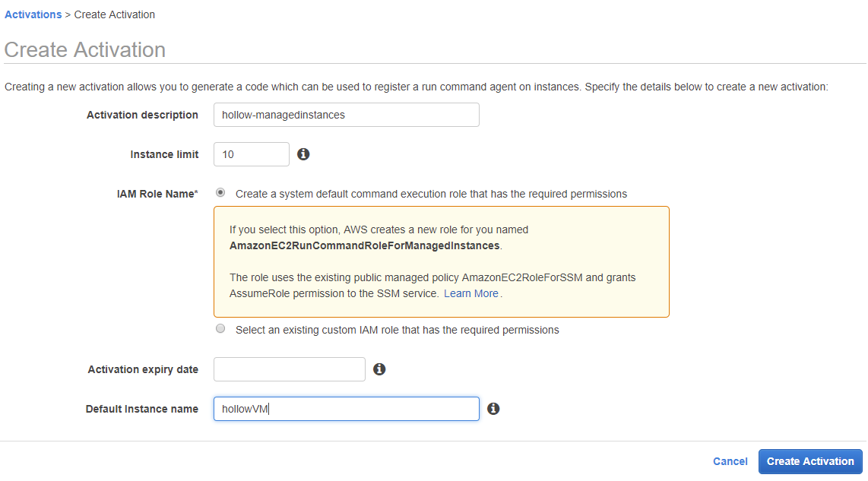Choose the existing custom IAM role radio button
The height and width of the screenshot is (481, 868).
(x=220, y=329)
